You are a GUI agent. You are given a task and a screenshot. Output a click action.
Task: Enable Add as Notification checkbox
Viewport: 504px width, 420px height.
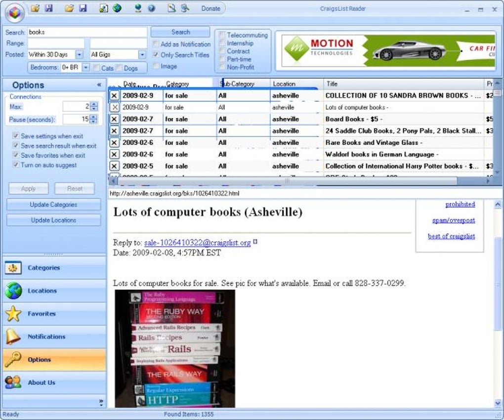click(156, 43)
